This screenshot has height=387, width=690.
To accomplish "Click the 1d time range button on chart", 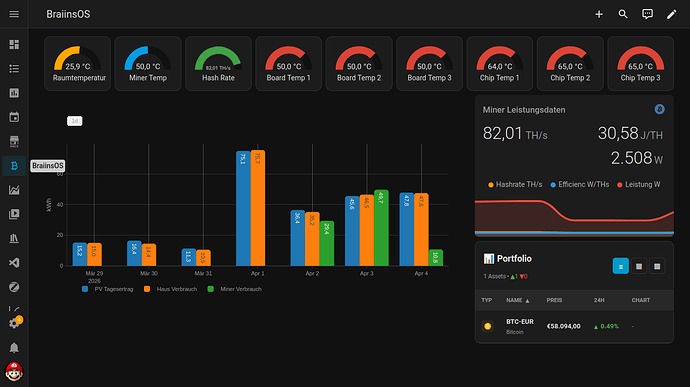I will [74, 121].
